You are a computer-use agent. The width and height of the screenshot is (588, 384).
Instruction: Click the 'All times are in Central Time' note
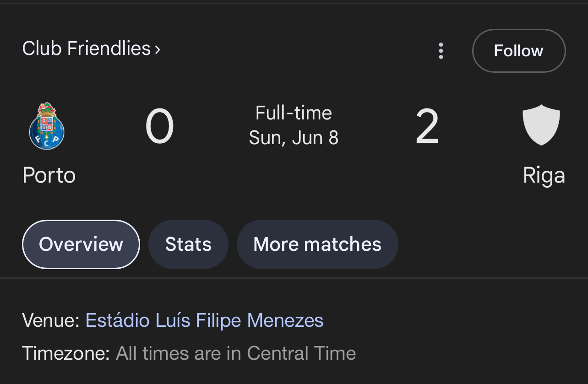[x=236, y=353]
